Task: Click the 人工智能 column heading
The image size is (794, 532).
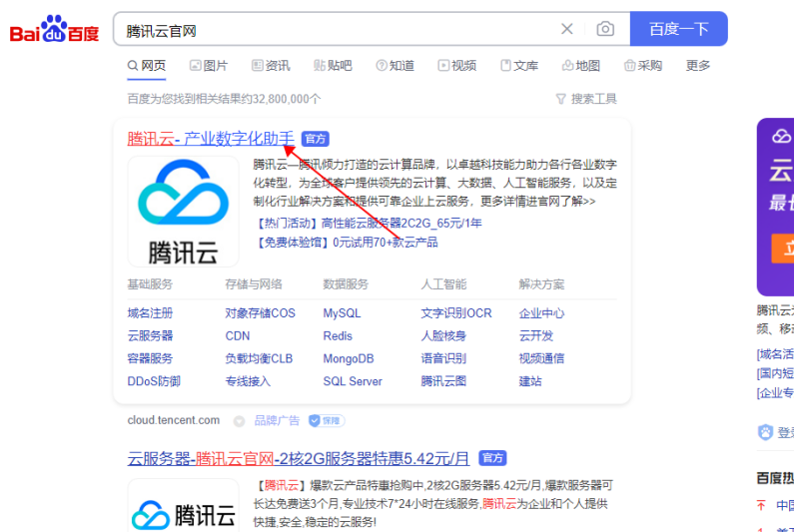Action: [443, 284]
